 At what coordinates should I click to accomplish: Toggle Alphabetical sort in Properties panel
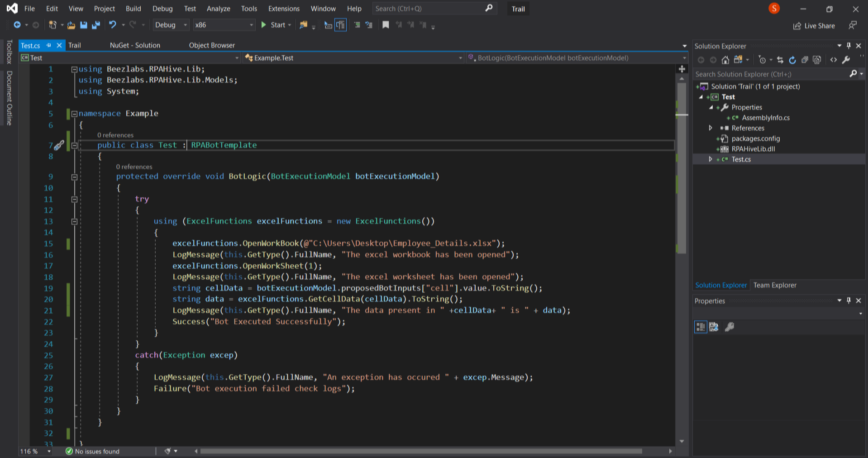coord(714,327)
